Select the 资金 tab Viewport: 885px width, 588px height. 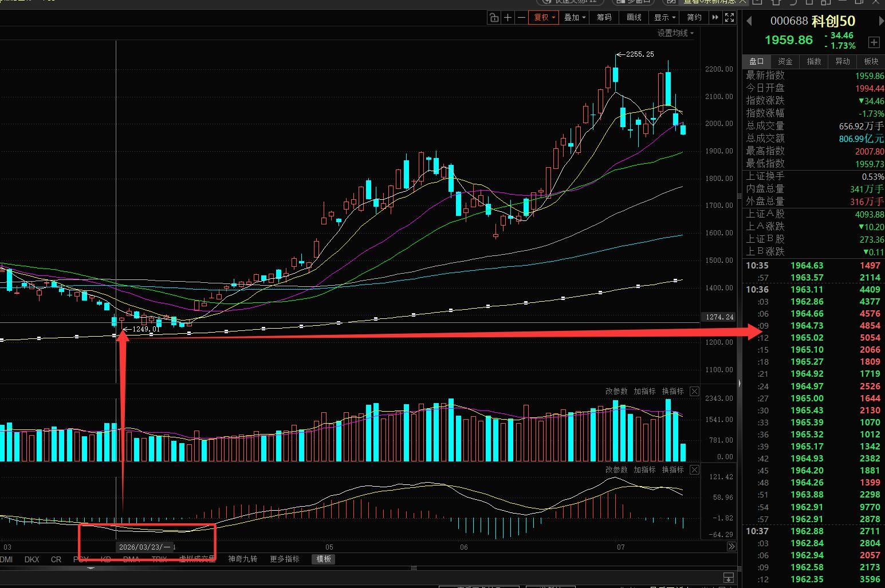785,62
